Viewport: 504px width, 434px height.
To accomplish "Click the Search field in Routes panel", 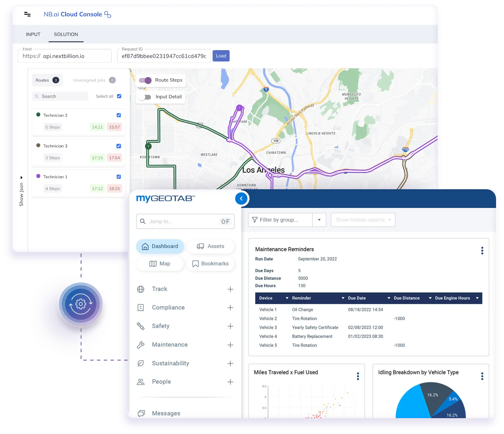I will pyautogui.click(x=60, y=96).
